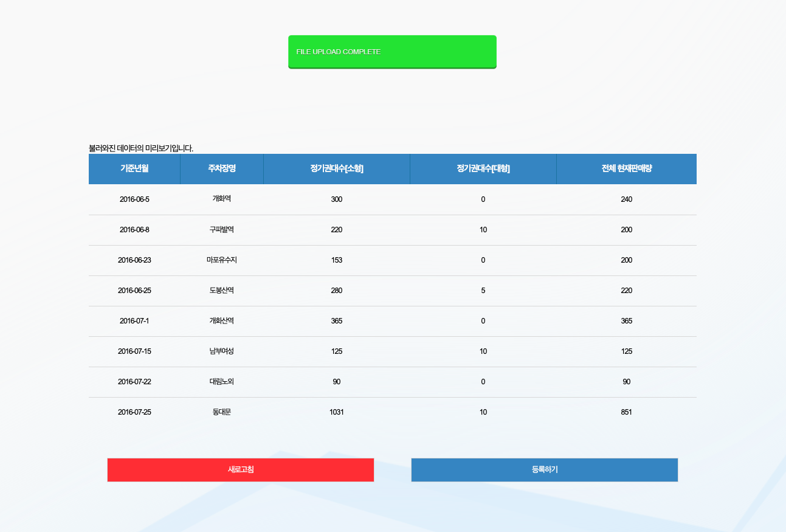The height and width of the screenshot is (532, 786).
Task: Click 전체 현재판매량 value 365 in 개화산역 row
Action: [627, 321]
